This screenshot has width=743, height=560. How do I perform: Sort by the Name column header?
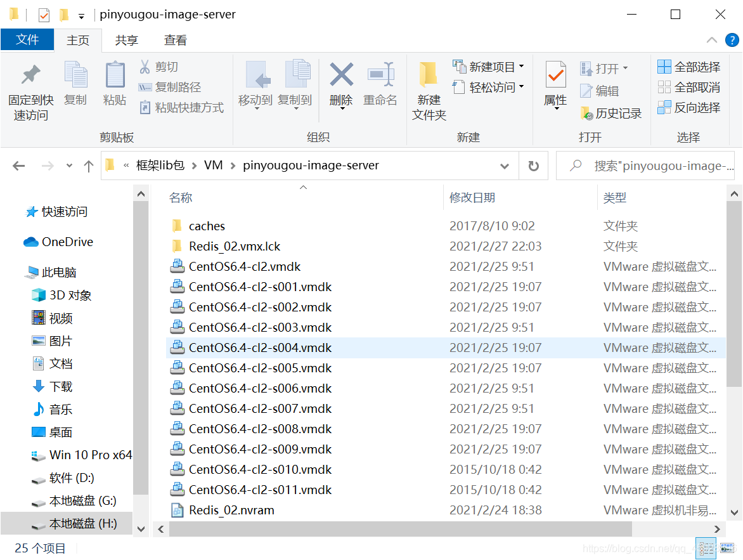click(x=181, y=198)
